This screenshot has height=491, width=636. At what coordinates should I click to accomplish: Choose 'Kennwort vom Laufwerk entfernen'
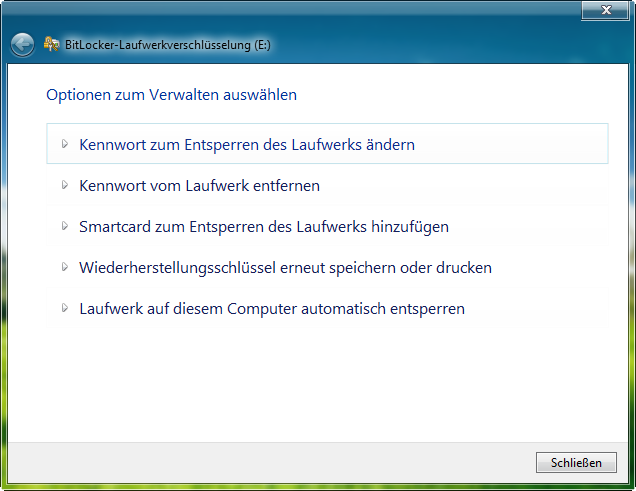[199, 185]
